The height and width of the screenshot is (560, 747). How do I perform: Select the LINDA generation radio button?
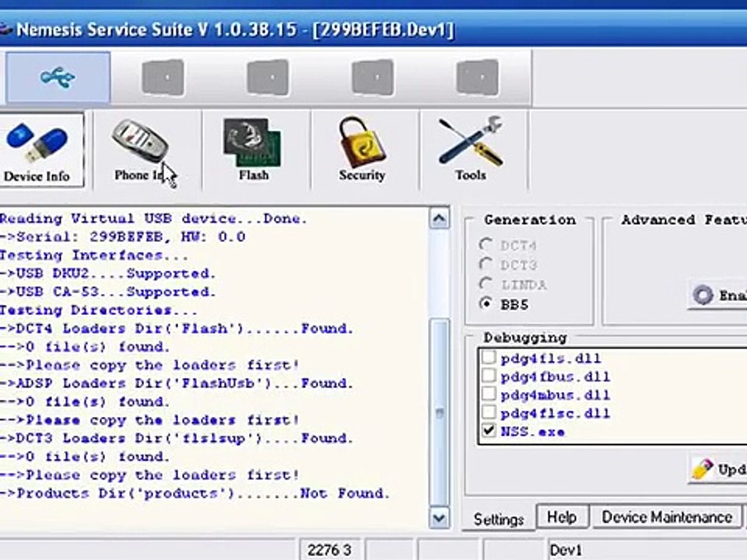[486, 284]
